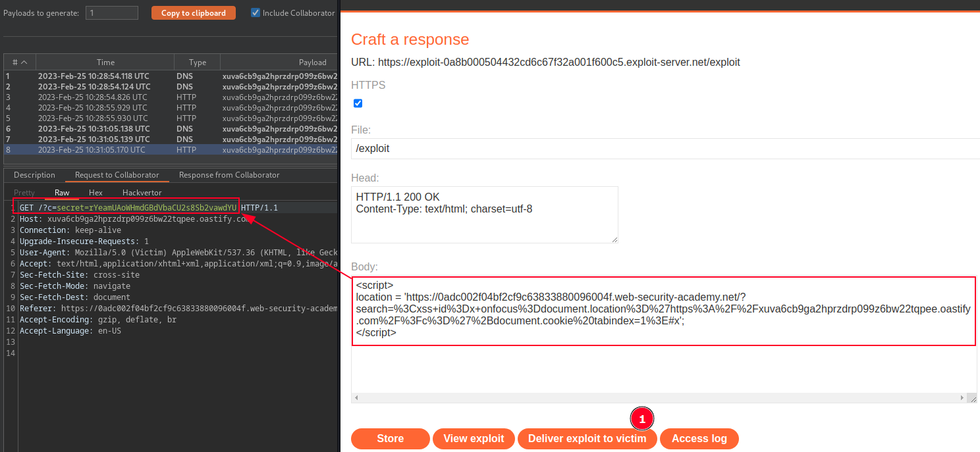Click the Sec-Fetch-Site: cross-site line
The width and height of the screenshot is (980, 452).
pyautogui.click(x=80, y=275)
